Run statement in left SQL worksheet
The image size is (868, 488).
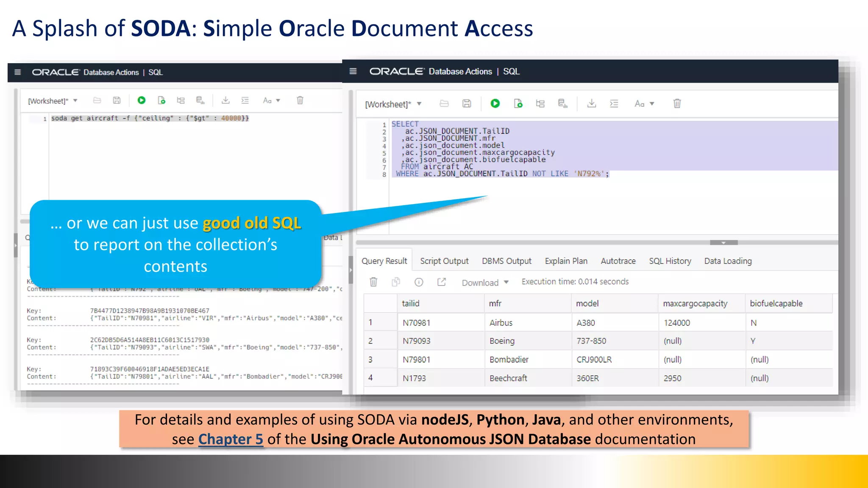(x=142, y=100)
